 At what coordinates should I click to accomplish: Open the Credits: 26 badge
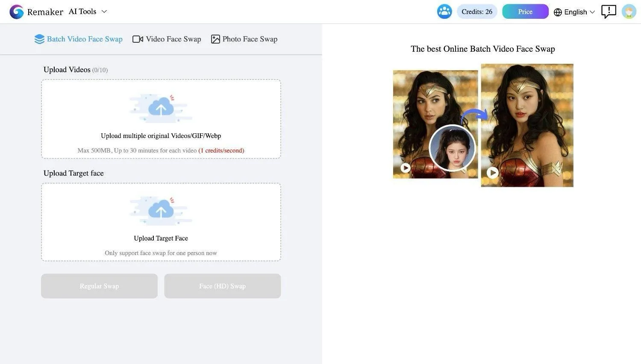tap(477, 12)
